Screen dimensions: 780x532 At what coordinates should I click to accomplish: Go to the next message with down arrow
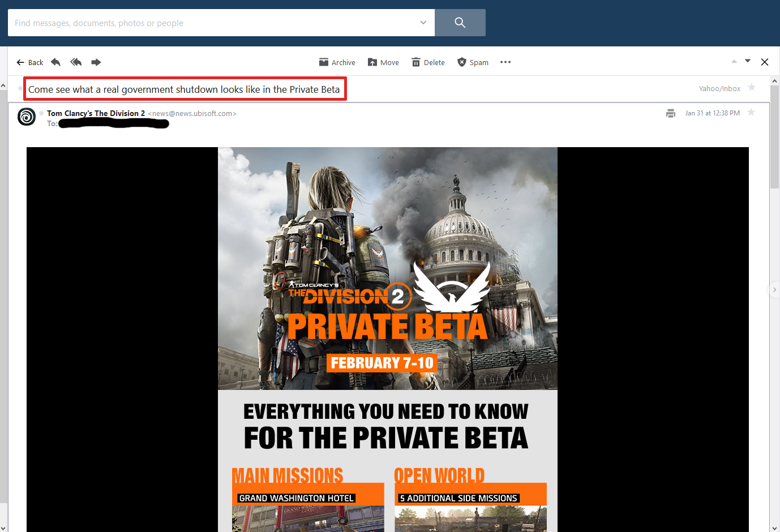(748, 61)
